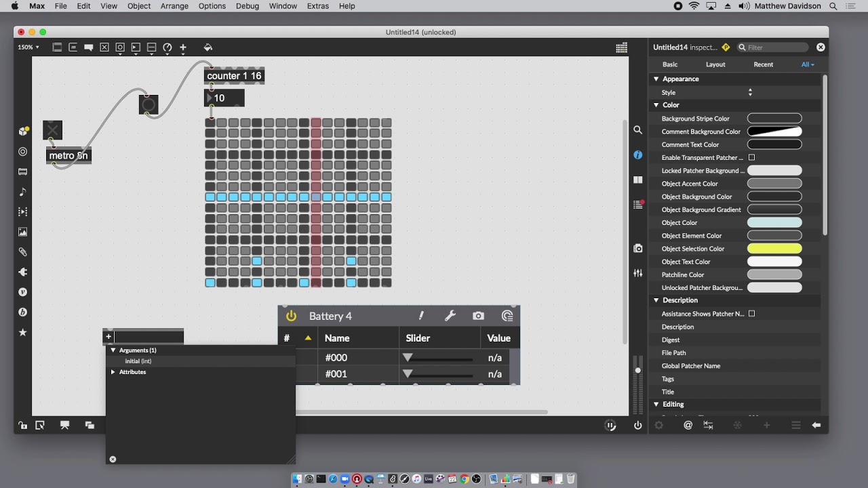
Task: Toggle the grid display icon in toolbar
Action: click(621, 47)
